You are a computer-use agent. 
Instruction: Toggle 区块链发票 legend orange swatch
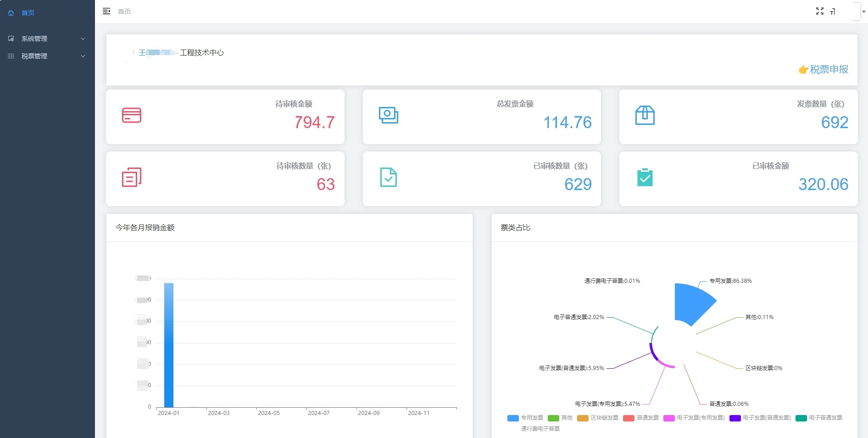(583, 418)
